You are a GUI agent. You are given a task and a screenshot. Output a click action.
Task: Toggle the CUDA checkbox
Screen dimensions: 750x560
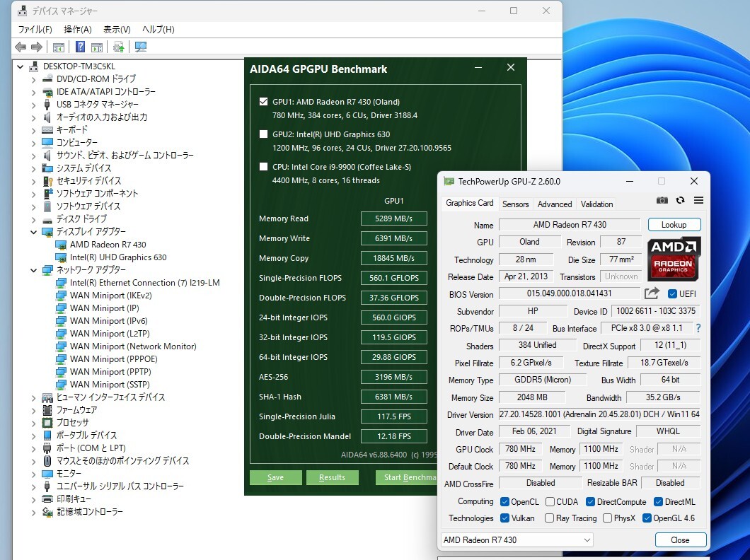coord(550,502)
